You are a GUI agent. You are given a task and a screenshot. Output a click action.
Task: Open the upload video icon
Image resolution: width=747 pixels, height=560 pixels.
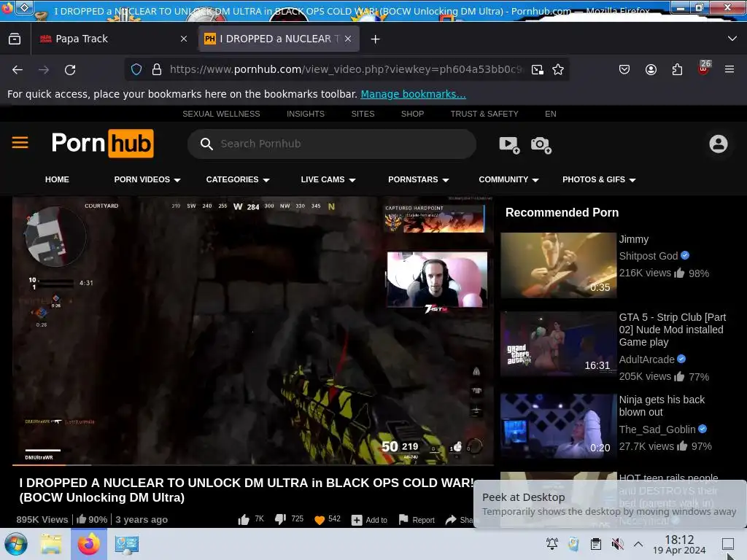click(x=508, y=144)
